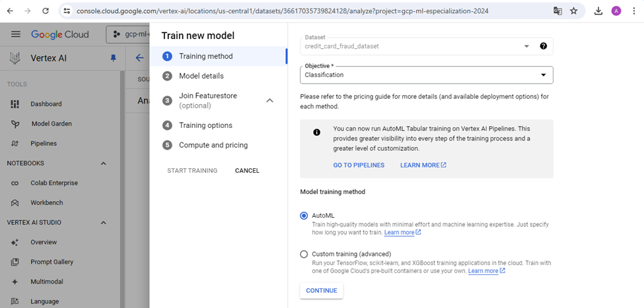This screenshot has height=308, width=644.
Task: Click Start Training button
Action: [192, 171]
